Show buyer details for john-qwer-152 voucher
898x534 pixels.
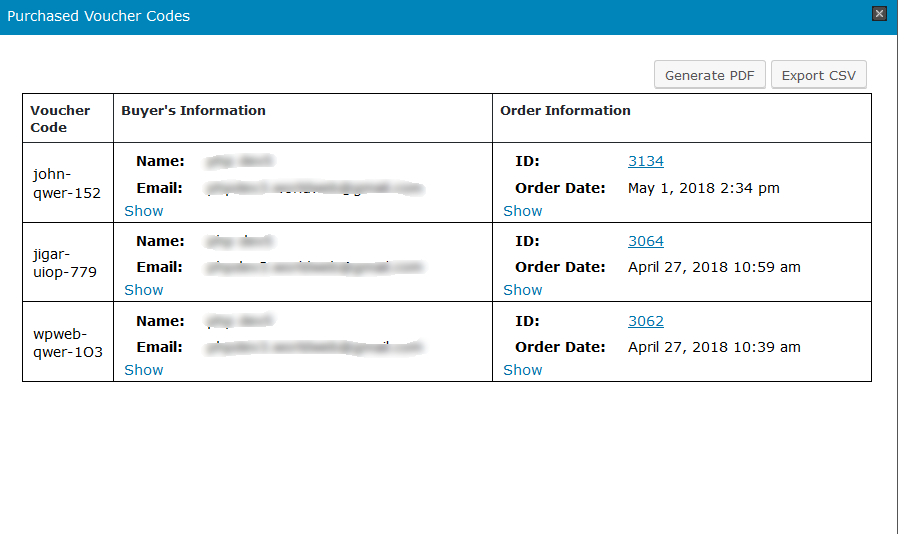click(143, 211)
